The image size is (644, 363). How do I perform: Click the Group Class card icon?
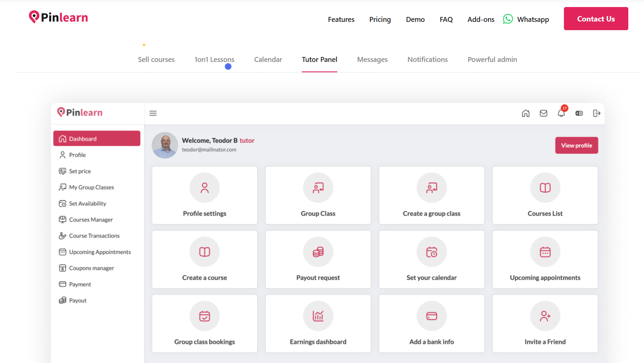[x=318, y=188]
